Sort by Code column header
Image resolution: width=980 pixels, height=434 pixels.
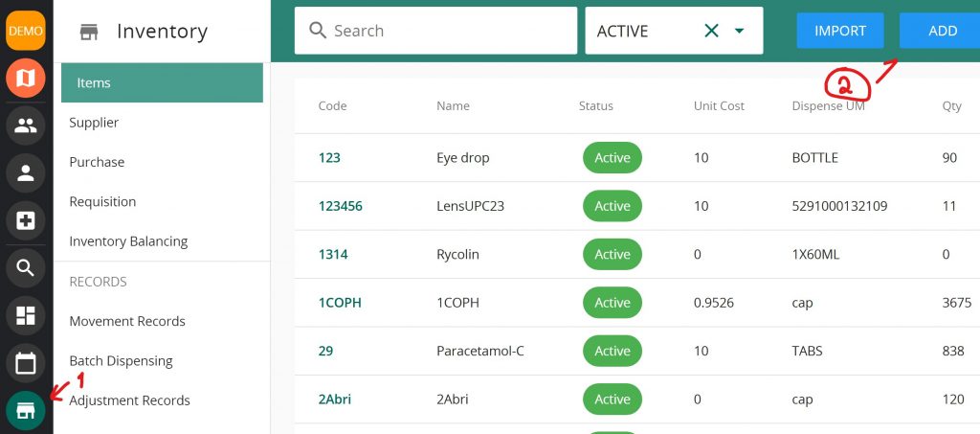coord(332,106)
